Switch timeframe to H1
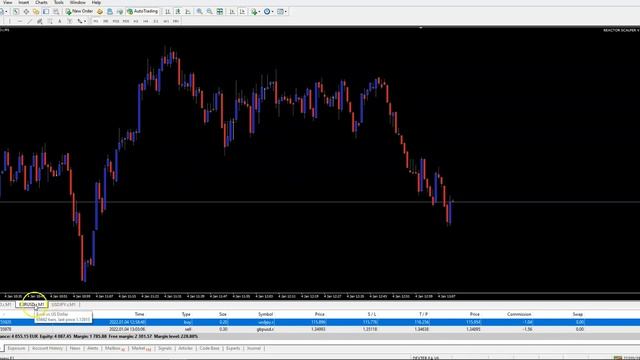This screenshot has width=640, height=360. 136,21
